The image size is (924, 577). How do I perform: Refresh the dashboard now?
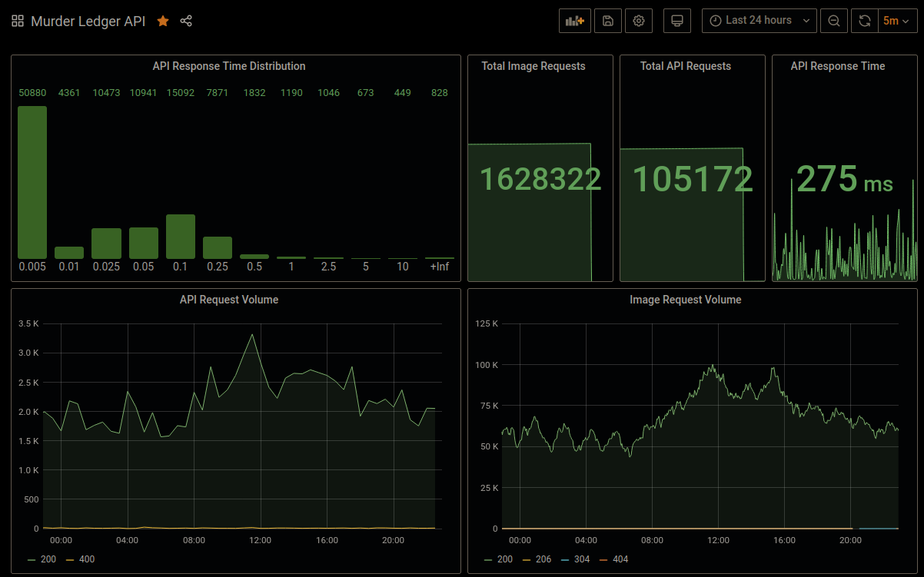[865, 21]
